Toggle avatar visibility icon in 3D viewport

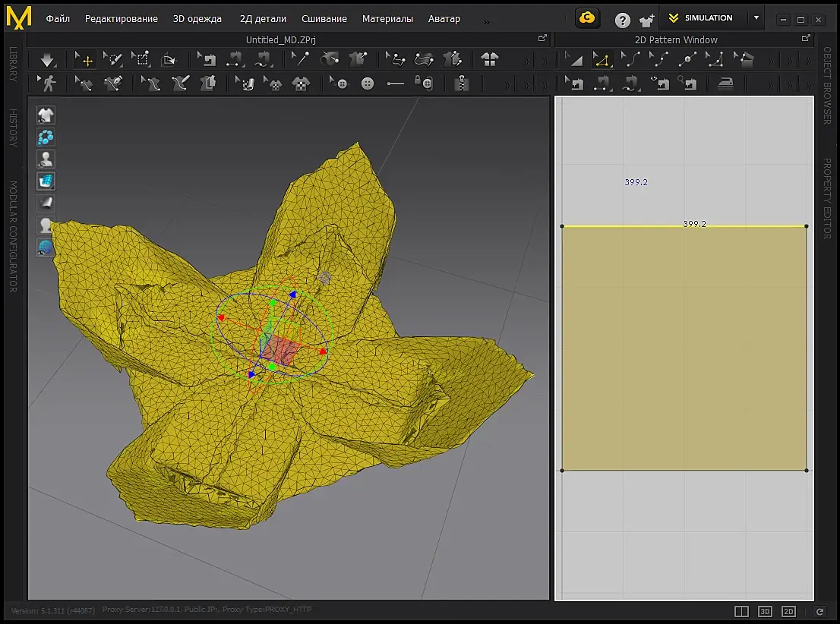pyautogui.click(x=46, y=159)
